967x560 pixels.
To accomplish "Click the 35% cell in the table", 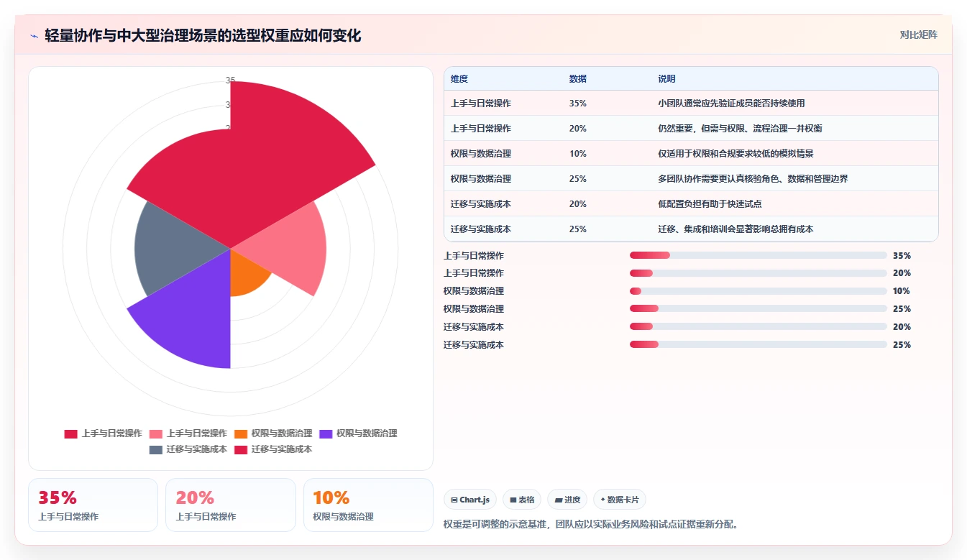I will point(578,104).
